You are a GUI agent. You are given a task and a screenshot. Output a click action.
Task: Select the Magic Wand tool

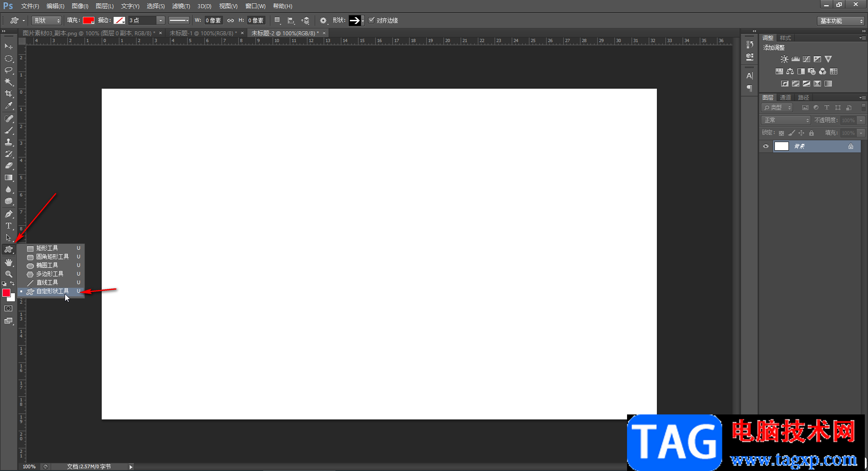click(9, 82)
